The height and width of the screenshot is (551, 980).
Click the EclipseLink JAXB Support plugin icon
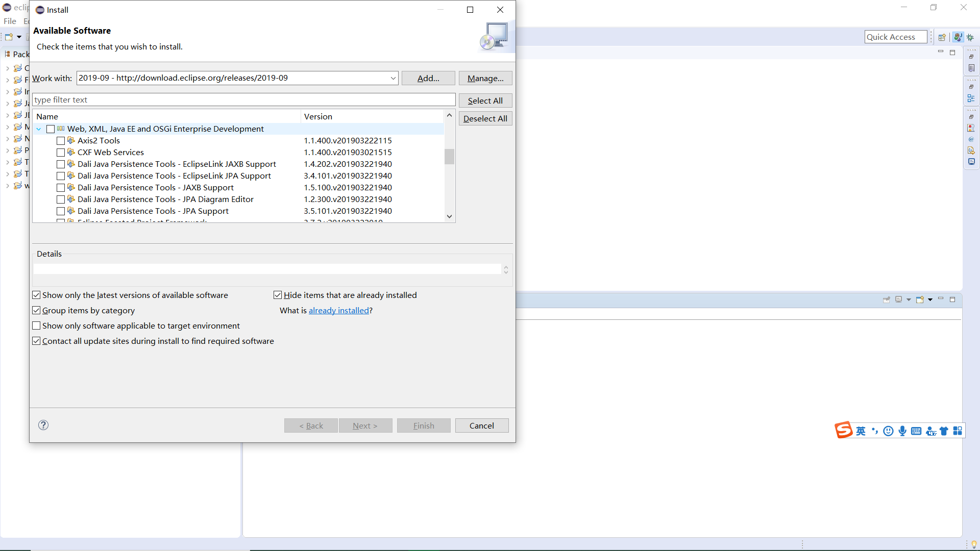click(x=72, y=163)
